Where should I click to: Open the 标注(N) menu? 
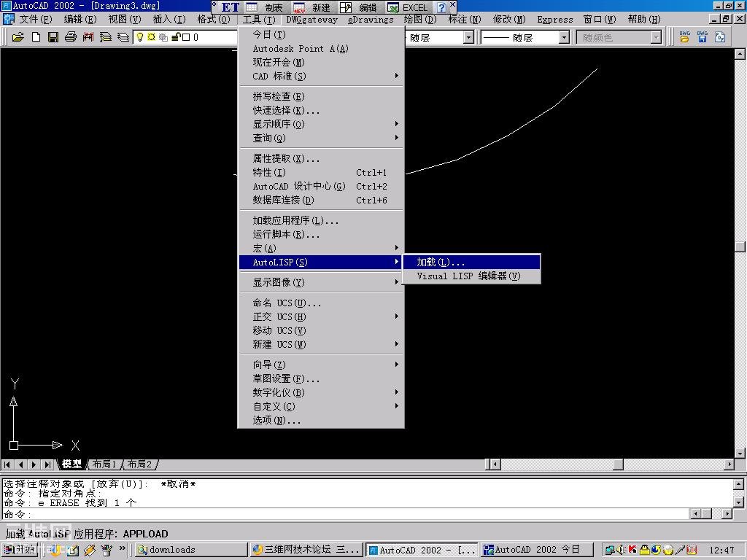465,20
